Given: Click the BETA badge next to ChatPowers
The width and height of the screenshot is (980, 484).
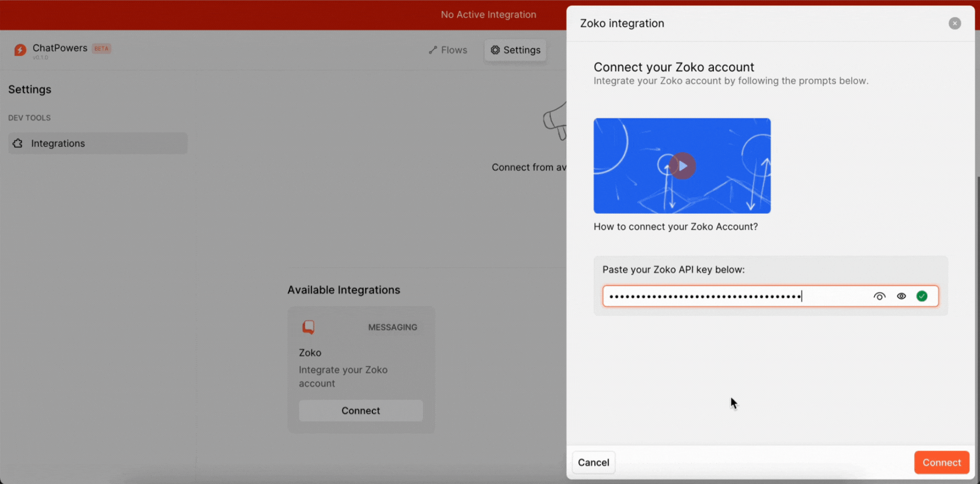Looking at the screenshot, I should 101,49.
